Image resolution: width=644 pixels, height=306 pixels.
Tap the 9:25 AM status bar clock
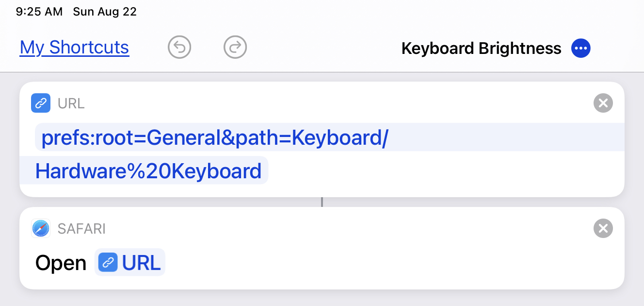point(39,12)
